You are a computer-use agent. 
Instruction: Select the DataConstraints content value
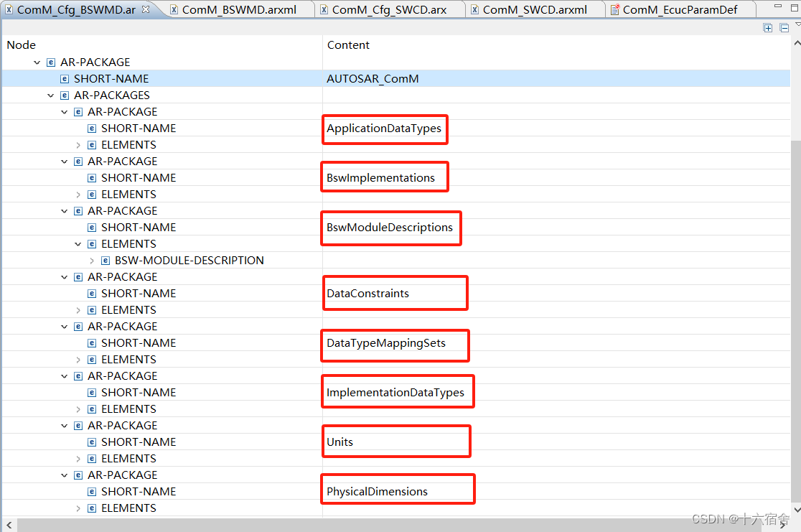[367, 294]
